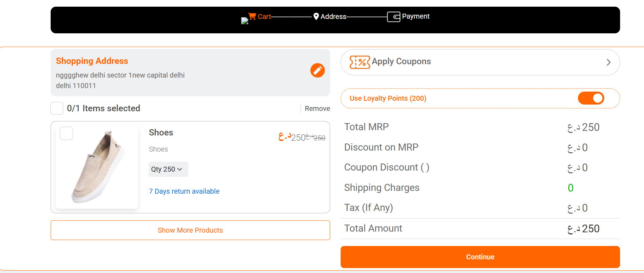Click the coupon ticket icon
Image resolution: width=644 pixels, height=273 pixels.
point(359,62)
